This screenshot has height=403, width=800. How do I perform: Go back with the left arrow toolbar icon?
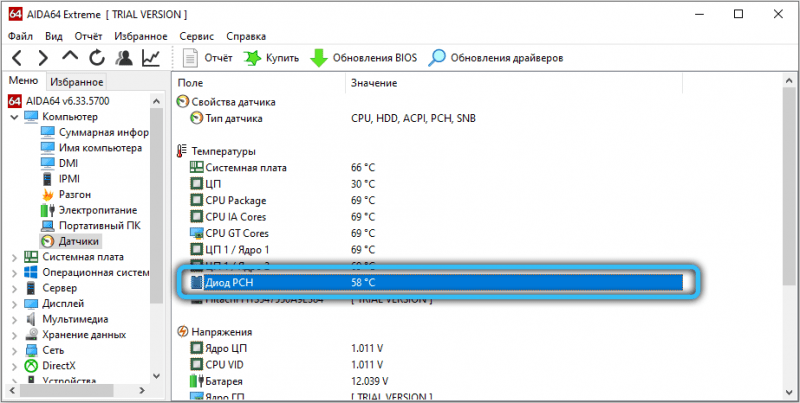click(x=17, y=58)
